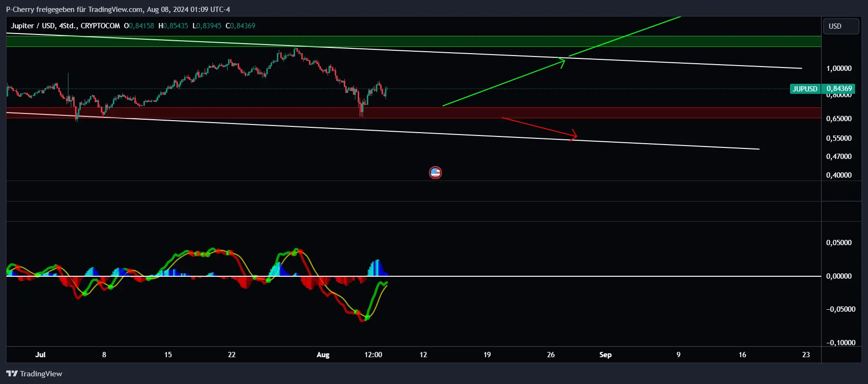Click the P-Cherry published header text
Viewport: 868px width, 384px height.
coord(118,10)
